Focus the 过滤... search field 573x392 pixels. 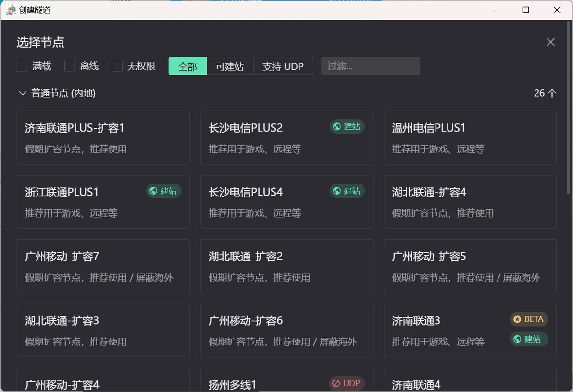point(371,66)
